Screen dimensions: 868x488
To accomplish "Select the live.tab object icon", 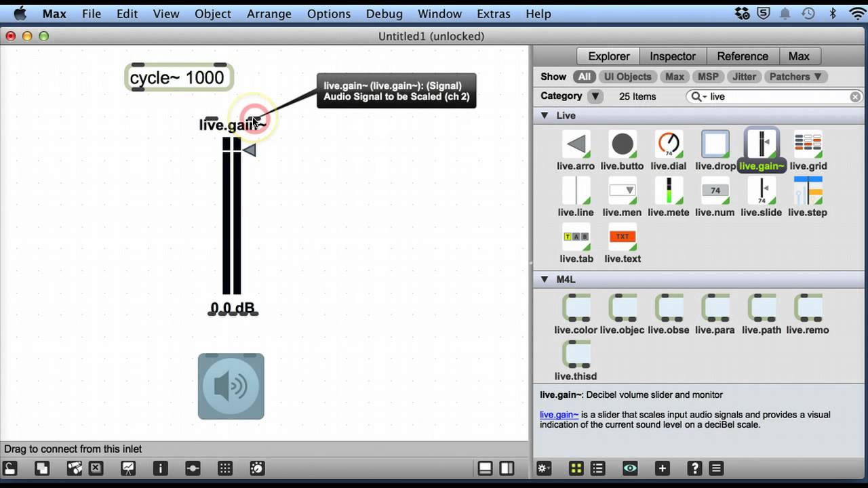I will pos(576,237).
